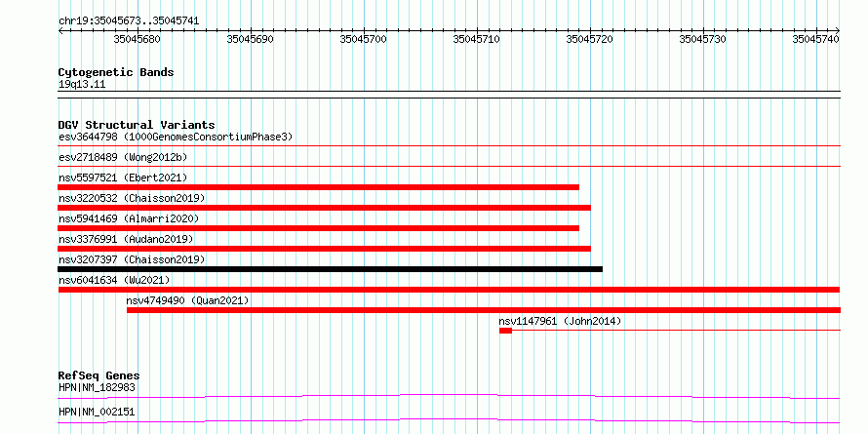Viewport: 868px width, 434px height.
Task: Click the red bar of nsv4749490
Action: pyautogui.click(x=484, y=310)
